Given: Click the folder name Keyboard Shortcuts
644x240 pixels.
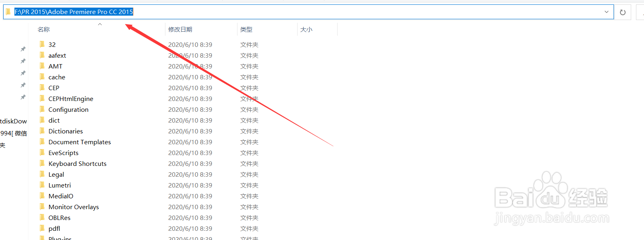Looking at the screenshot, I should coord(78,164).
